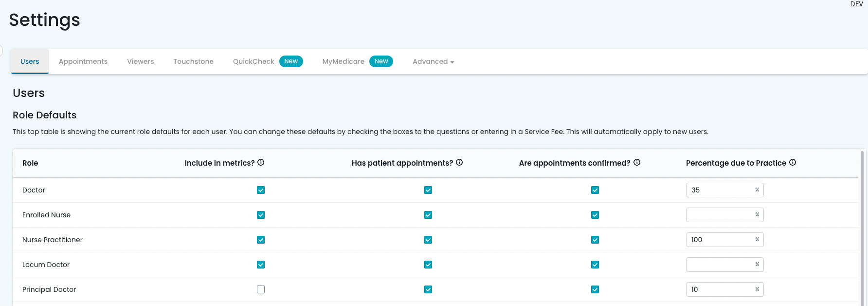
Task: Focus the empty Enrolled Nurse percentage field
Action: 720,215
